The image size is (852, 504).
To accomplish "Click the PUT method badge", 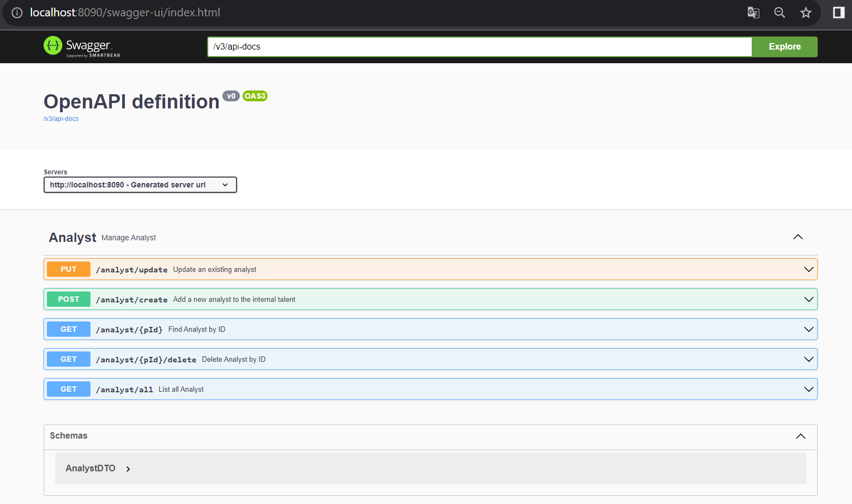I will [x=69, y=269].
